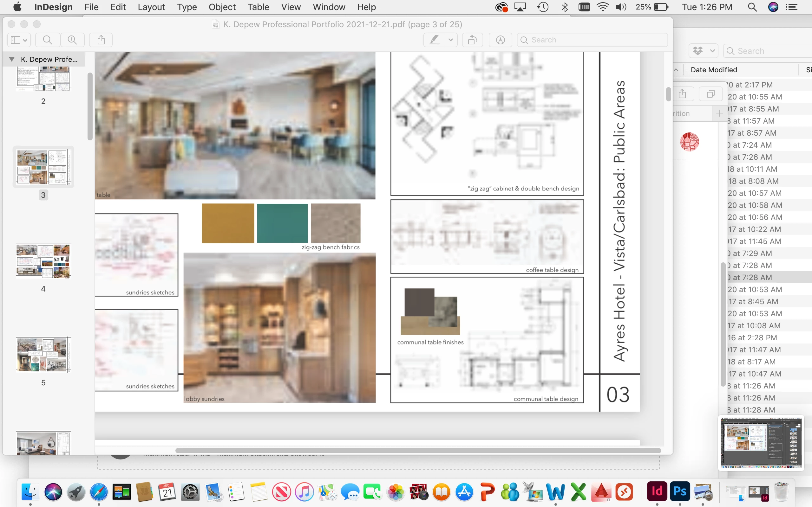The image size is (812, 507).
Task: Open the markup toolbar pencil-circle icon
Action: pos(500,40)
